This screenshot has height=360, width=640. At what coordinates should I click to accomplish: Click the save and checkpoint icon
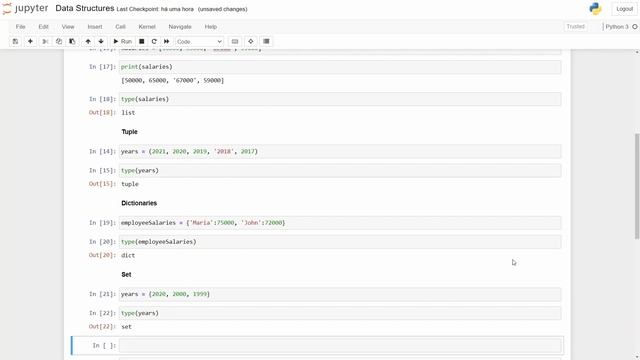point(15,41)
